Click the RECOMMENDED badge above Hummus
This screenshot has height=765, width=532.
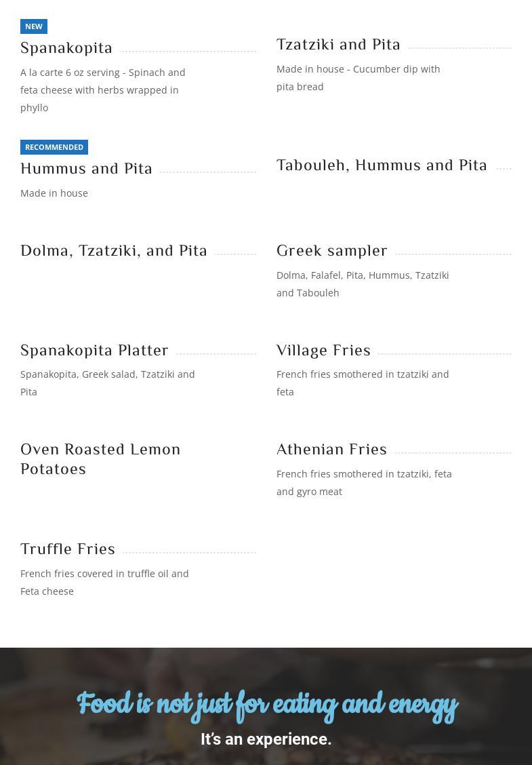coord(54,147)
